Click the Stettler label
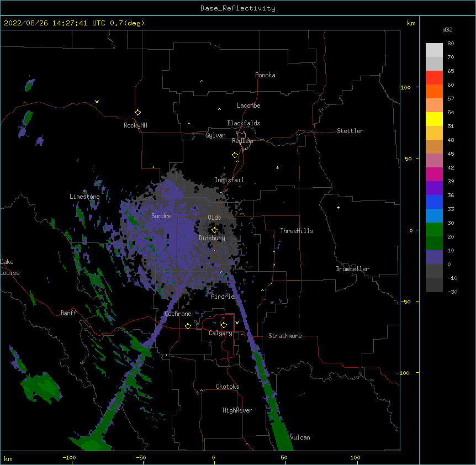This screenshot has height=465, width=476. click(350, 131)
